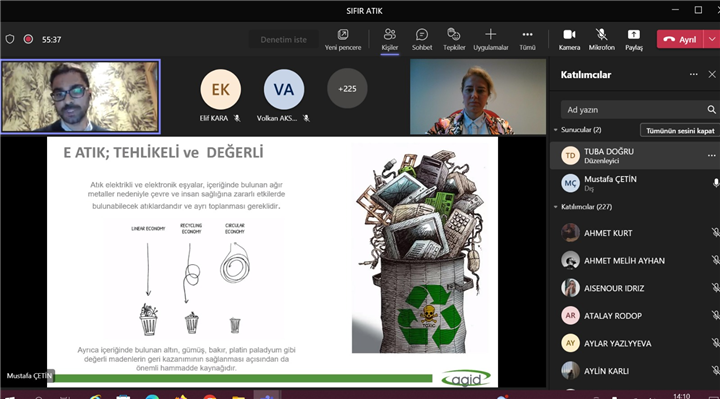The width and height of the screenshot is (720, 399).
Task: Select TUBA DOĞRU in the presenters list
Action: point(635,156)
